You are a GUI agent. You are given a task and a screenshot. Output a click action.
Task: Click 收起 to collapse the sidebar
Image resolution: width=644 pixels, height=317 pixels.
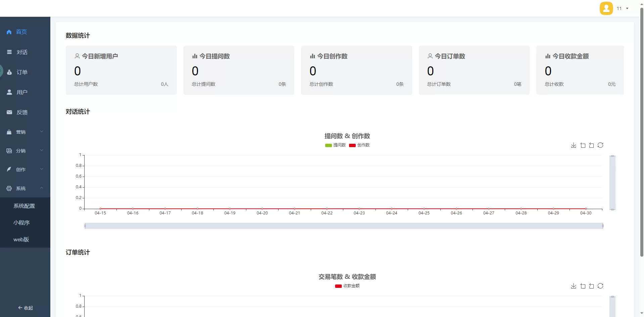pos(26,308)
